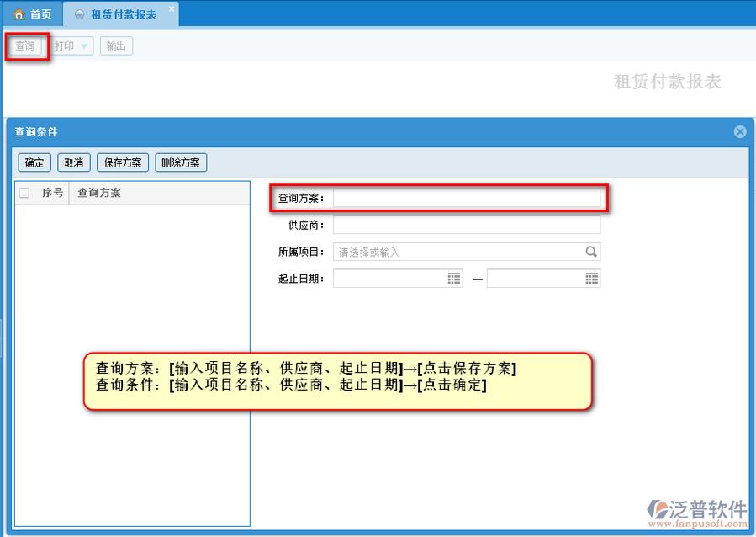Viewport: 756px width, 537px height.
Task: Click the 输出 export button
Action: (x=116, y=45)
